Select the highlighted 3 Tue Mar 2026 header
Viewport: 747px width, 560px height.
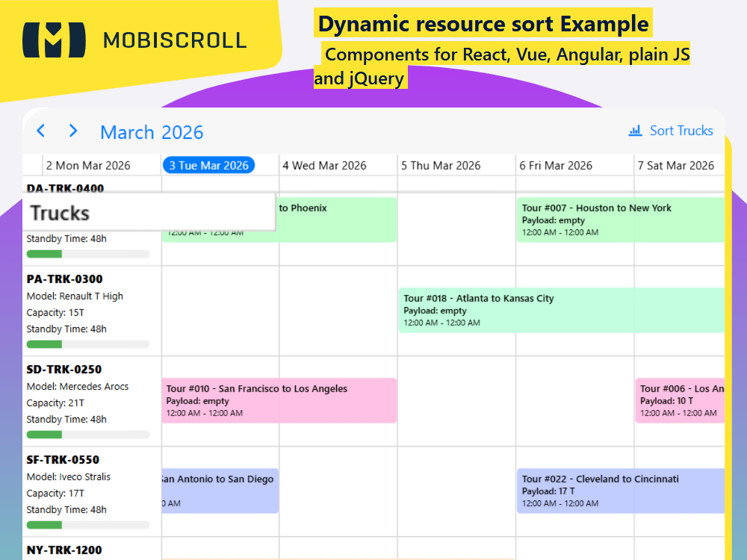208,165
